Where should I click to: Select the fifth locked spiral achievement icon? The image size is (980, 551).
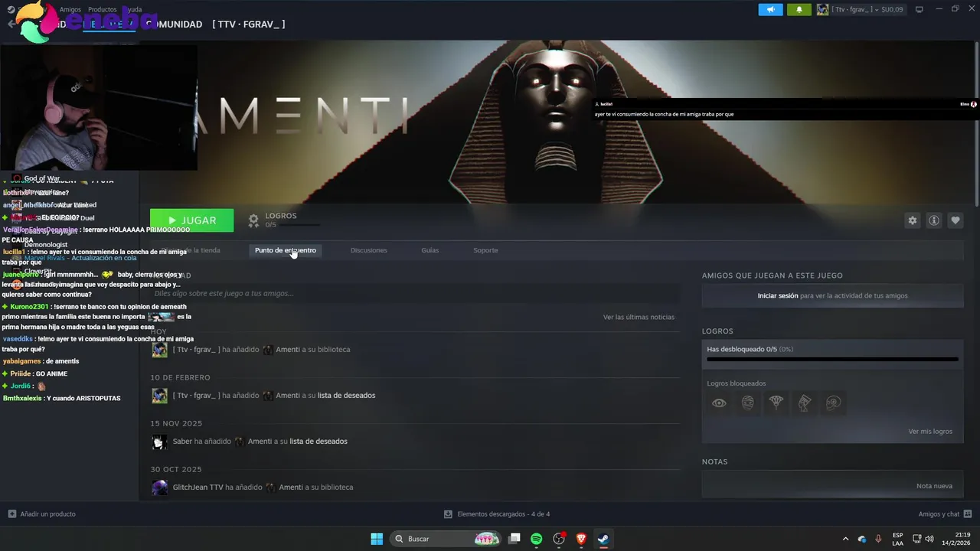(x=834, y=403)
